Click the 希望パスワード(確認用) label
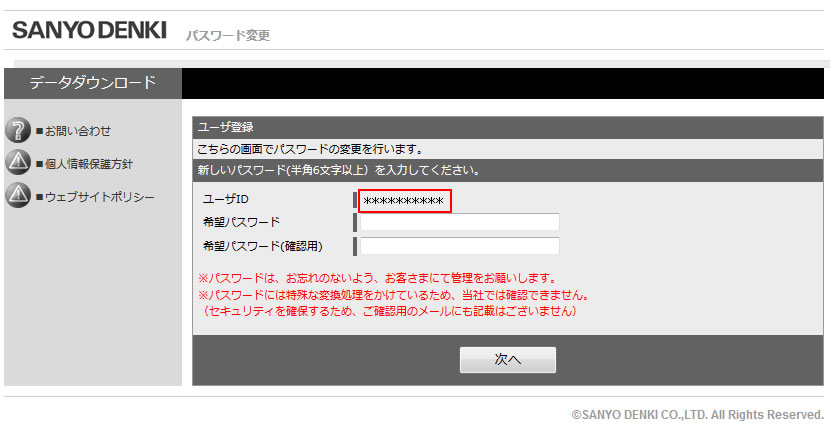Image resolution: width=830 pixels, height=427 pixels. [x=263, y=246]
